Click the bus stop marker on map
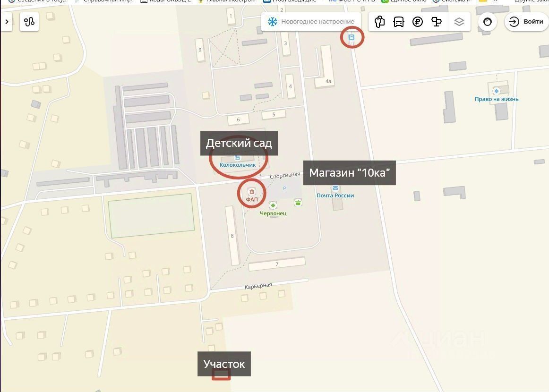 [351, 37]
